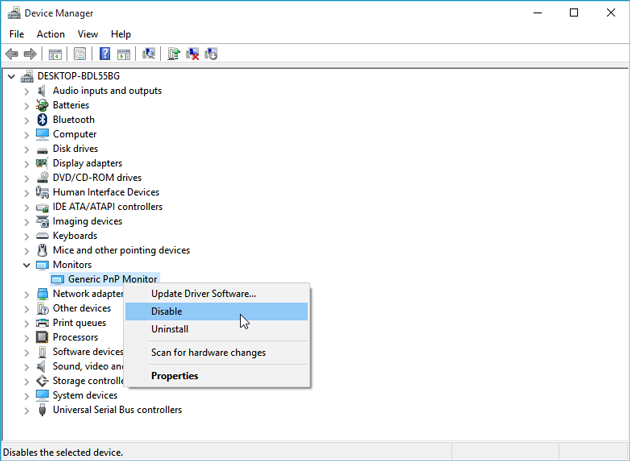Image resolution: width=630 pixels, height=461 pixels.
Task: Click the Keyboards category icon
Action: 42,236
